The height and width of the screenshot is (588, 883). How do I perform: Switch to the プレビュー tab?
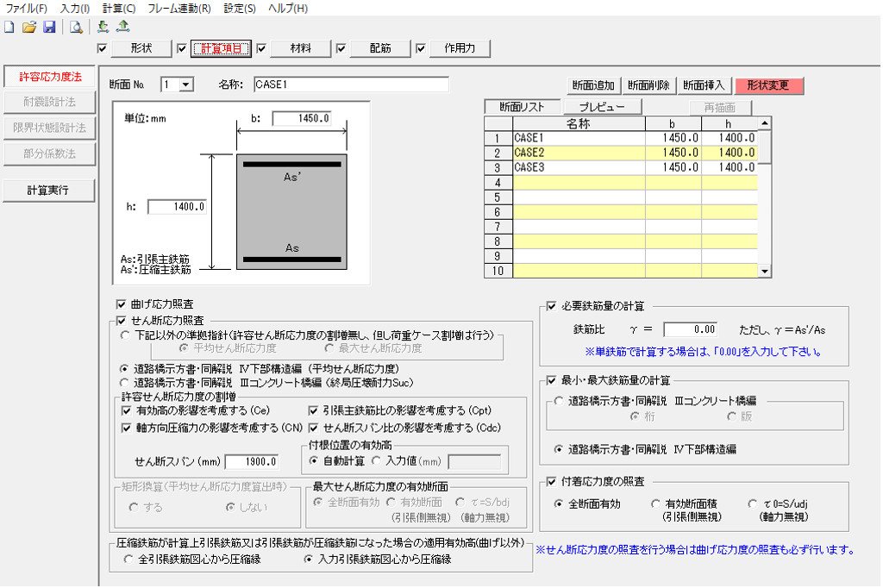pyautogui.click(x=602, y=107)
